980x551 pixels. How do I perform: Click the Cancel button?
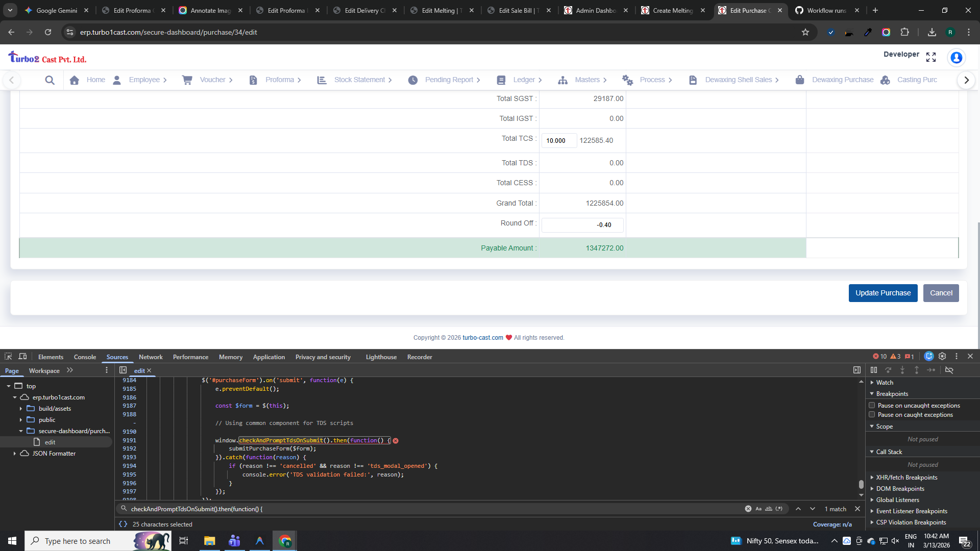[x=941, y=293]
